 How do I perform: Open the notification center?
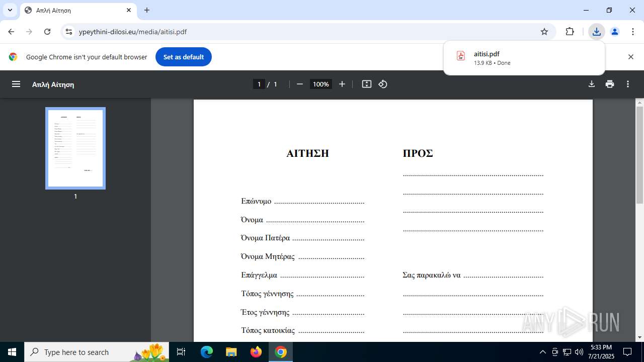pyautogui.click(x=627, y=352)
